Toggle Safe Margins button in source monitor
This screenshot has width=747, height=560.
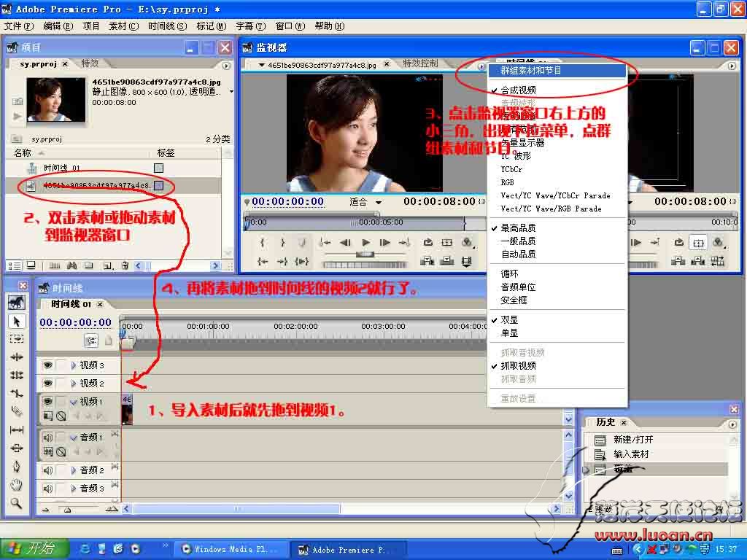pyautogui.click(x=447, y=242)
